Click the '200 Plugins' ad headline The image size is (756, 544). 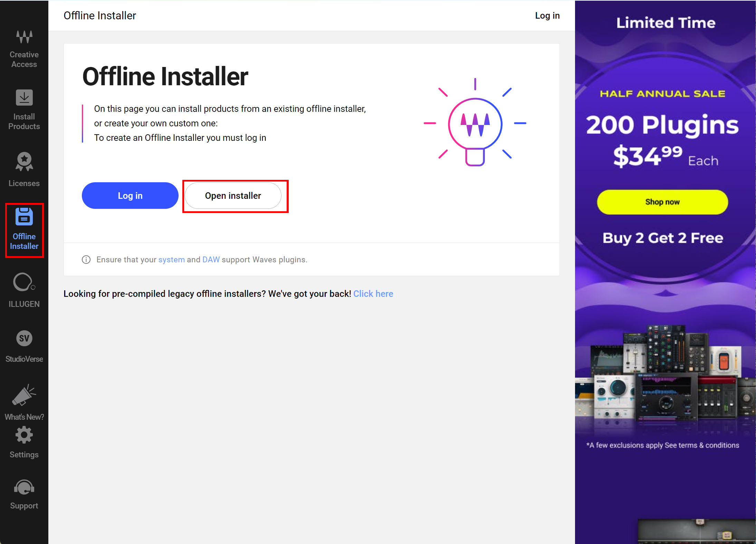662,125
